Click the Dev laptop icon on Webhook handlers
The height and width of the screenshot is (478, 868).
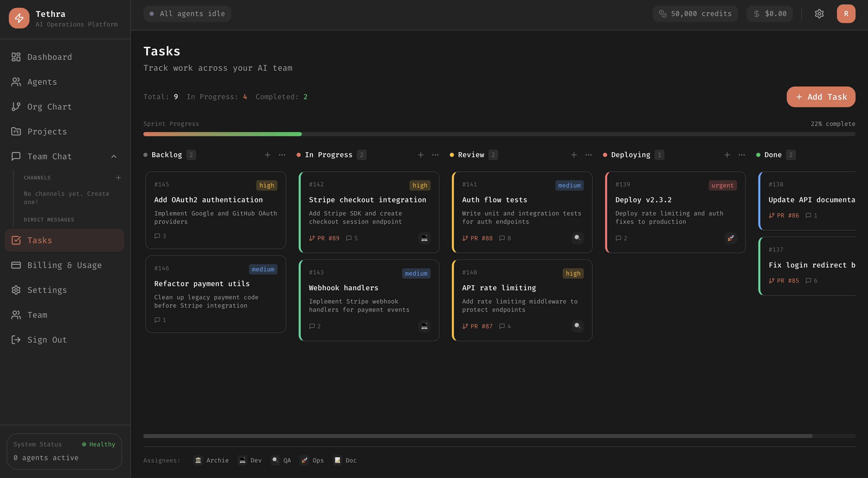pyautogui.click(x=424, y=326)
